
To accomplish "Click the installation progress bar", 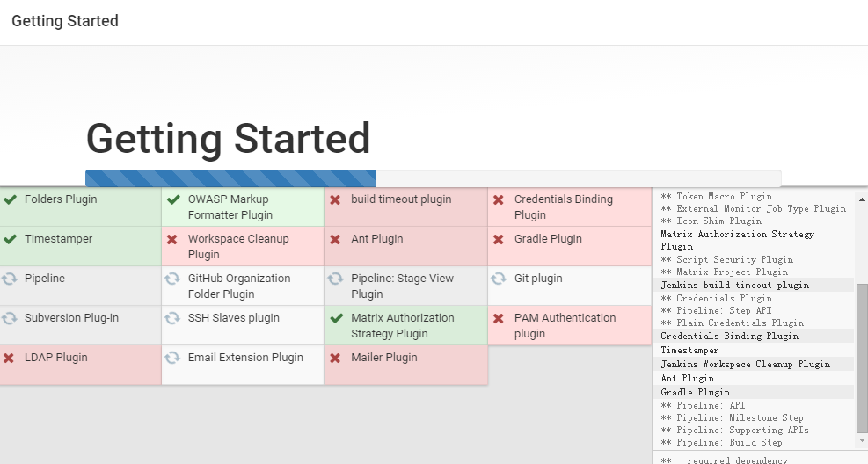I will pos(433,178).
